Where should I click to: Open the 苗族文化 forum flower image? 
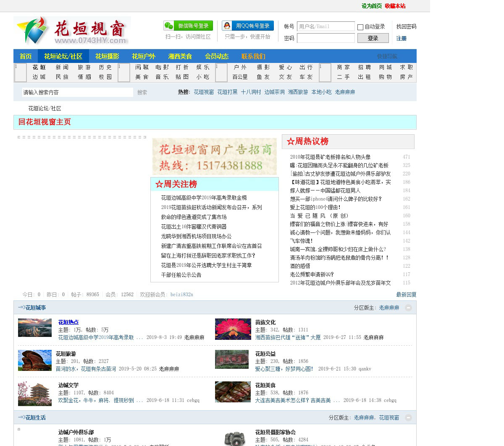pyautogui.click(x=233, y=329)
